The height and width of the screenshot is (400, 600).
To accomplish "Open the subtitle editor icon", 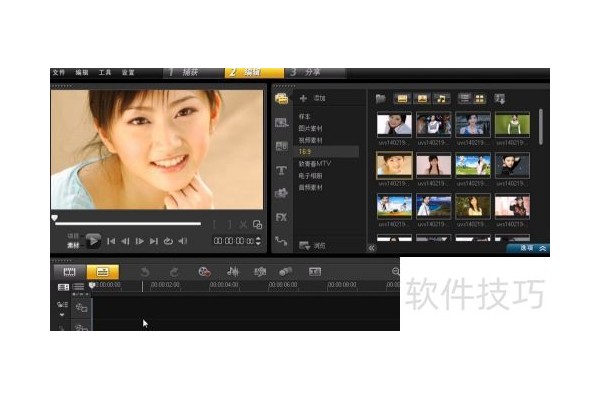I will point(315,272).
